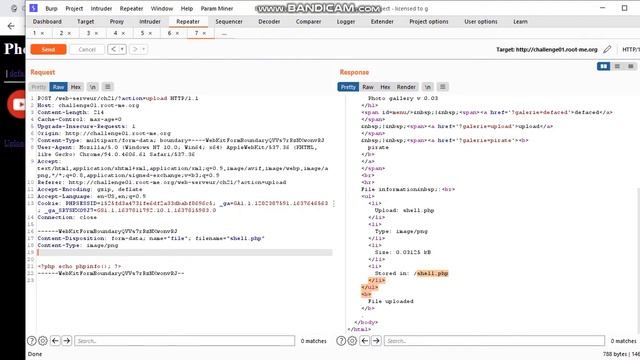Switch to the Proxy tab
This screenshot has width=640, height=360.
116,21
